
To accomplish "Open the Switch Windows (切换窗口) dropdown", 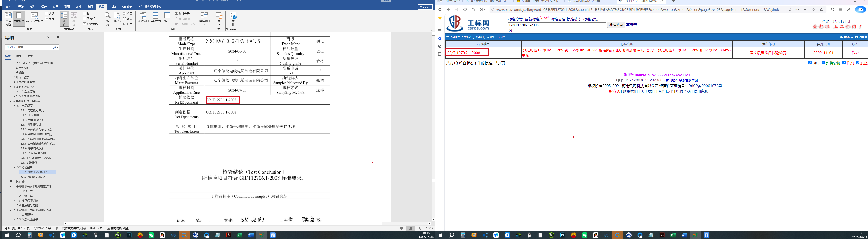I will (204, 19).
